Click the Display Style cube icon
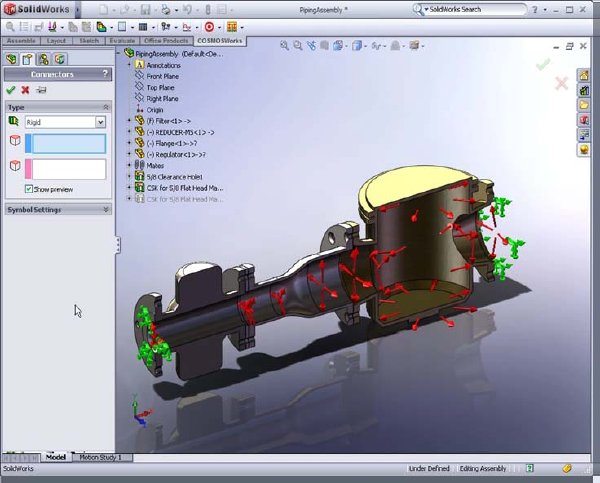 click(357, 46)
